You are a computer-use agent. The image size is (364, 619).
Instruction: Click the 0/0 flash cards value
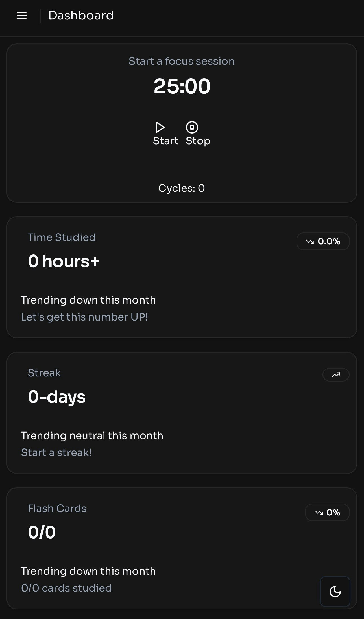(42, 532)
